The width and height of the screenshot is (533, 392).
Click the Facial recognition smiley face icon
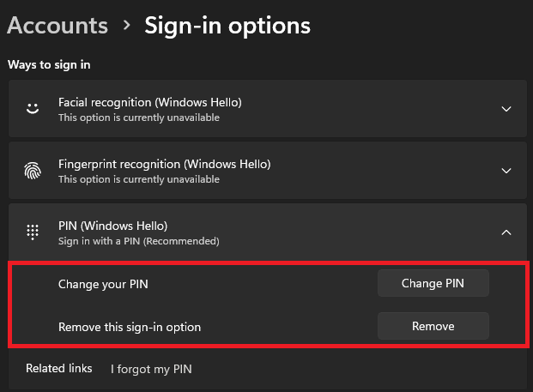[33, 109]
